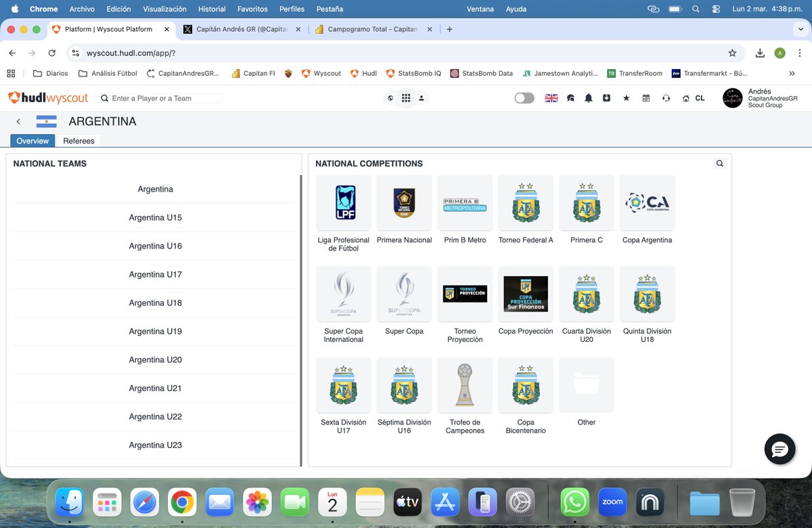Open favorites star in Wyscout header
Screen dimensions: 812x528
coord(626,98)
